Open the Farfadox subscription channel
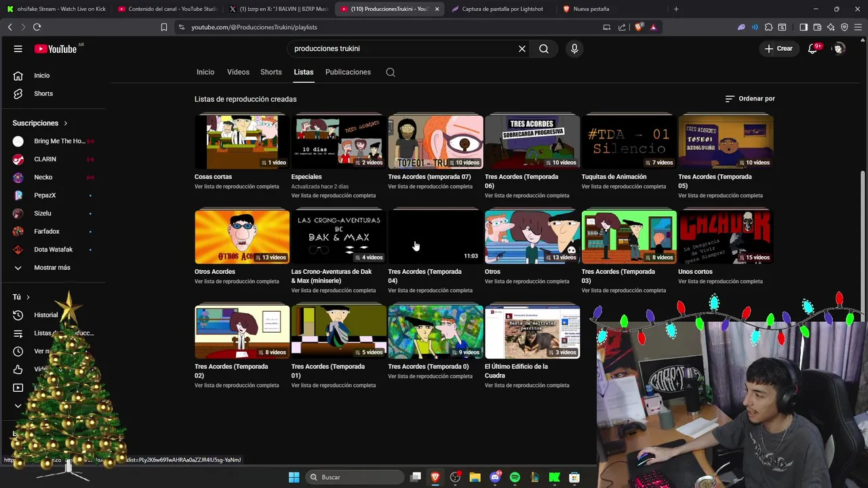Viewport: 868px width, 488px height. pyautogui.click(x=54, y=232)
